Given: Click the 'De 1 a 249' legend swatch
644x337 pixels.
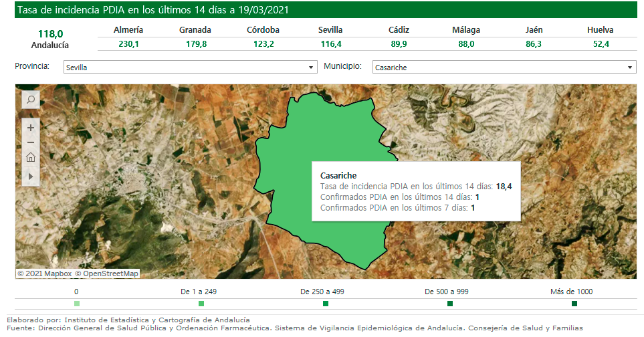Looking at the screenshot, I should coord(201,304).
